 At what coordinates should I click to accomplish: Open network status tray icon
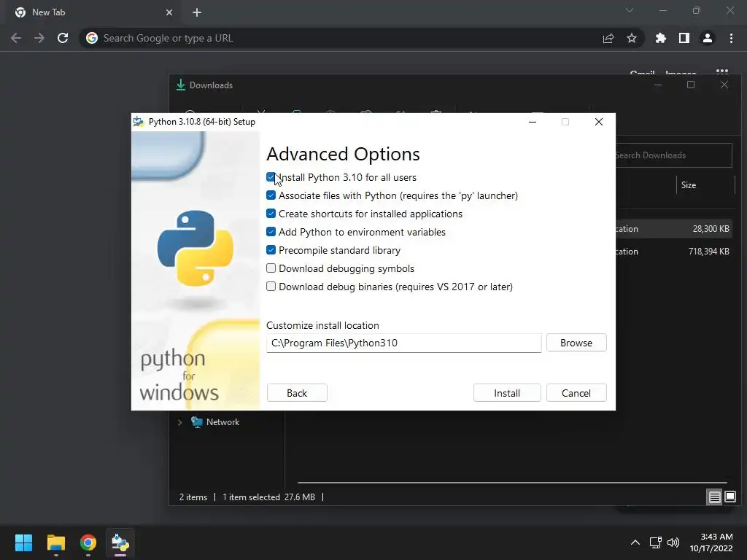(656, 542)
